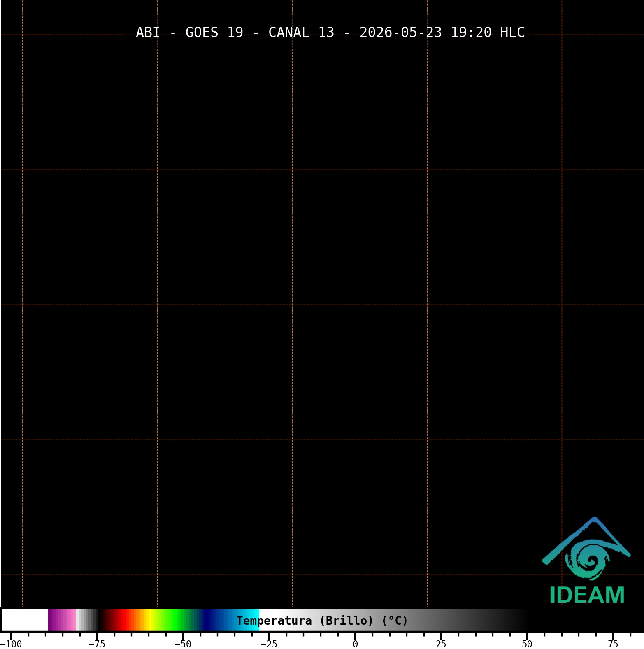644x649 pixels.
Task: Click the red segment of colorbar
Action: (x=123, y=620)
